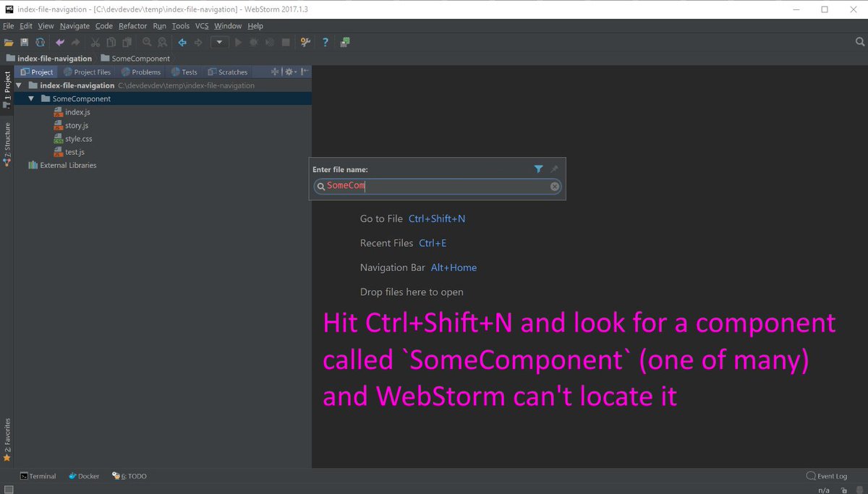Image resolution: width=868 pixels, height=494 pixels.
Task: Click the Undo arrow icon
Action: (x=60, y=43)
